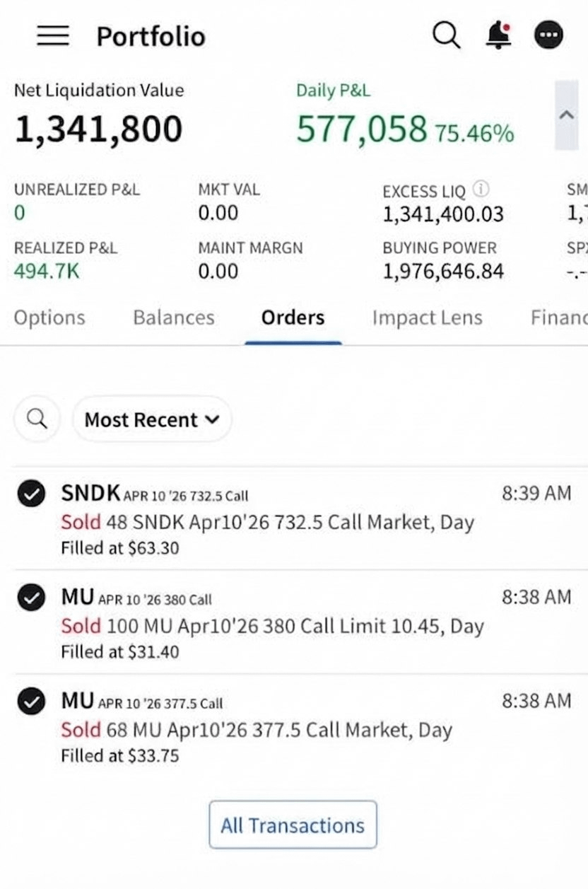The image size is (588, 889).
Task: Switch to the Options tab
Action: coord(49,318)
